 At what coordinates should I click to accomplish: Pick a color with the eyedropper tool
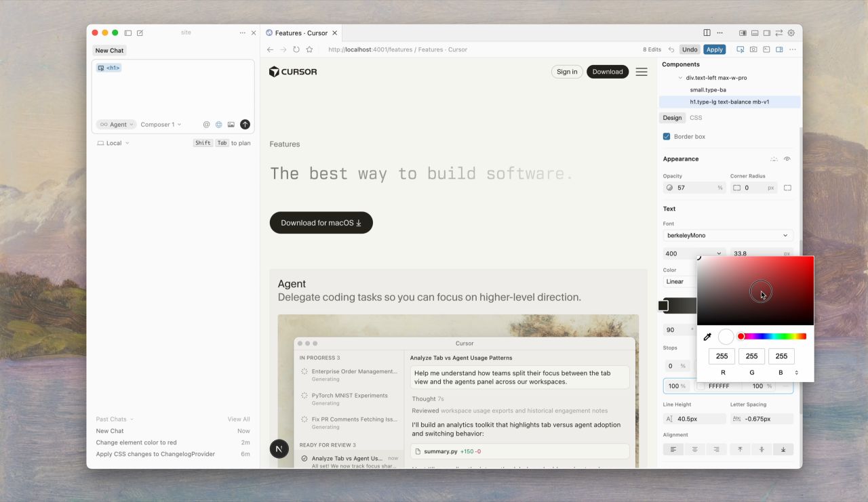click(707, 337)
